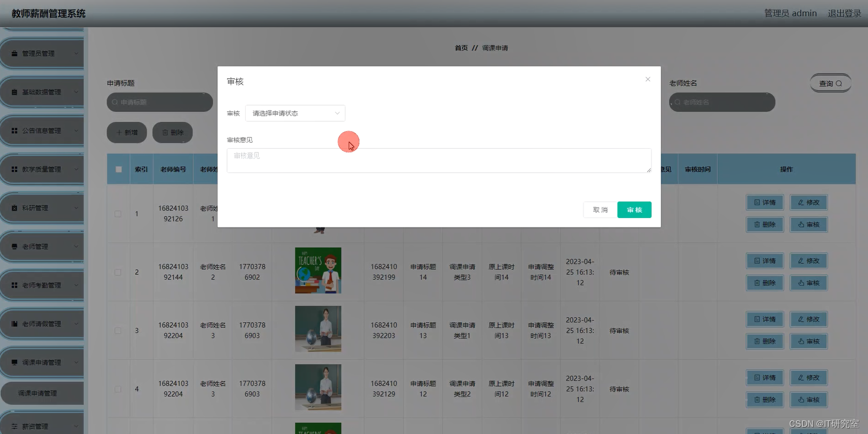Click 删除 in row 3's actions
Image resolution: width=868 pixels, height=434 pixels.
[765, 341]
